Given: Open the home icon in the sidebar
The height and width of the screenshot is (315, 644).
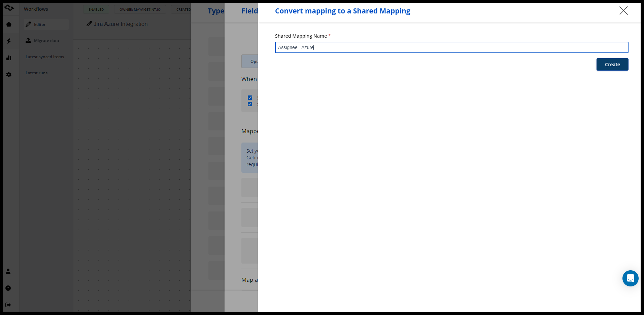Looking at the screenshot, I should [x=9, y=24].
